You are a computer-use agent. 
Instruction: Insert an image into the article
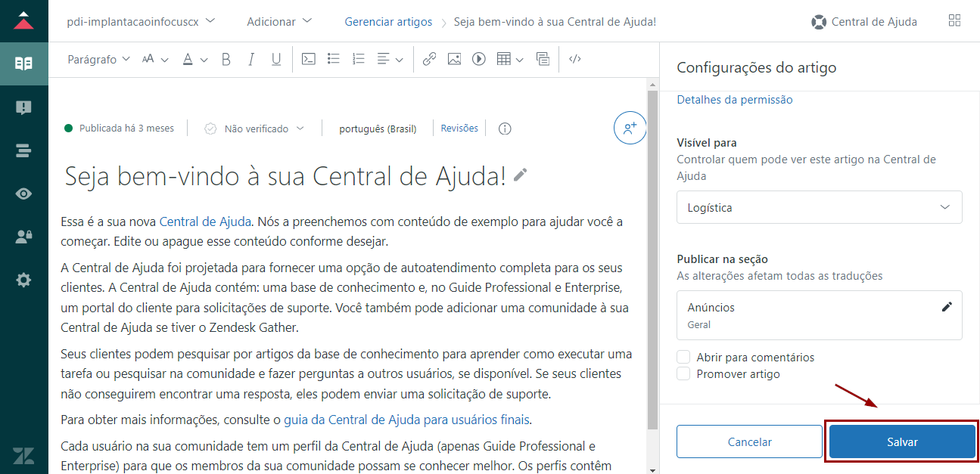[454, 60]
